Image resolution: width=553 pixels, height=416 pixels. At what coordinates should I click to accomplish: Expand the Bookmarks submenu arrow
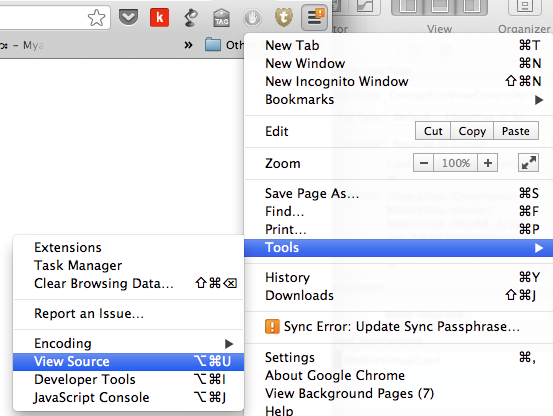538,100
